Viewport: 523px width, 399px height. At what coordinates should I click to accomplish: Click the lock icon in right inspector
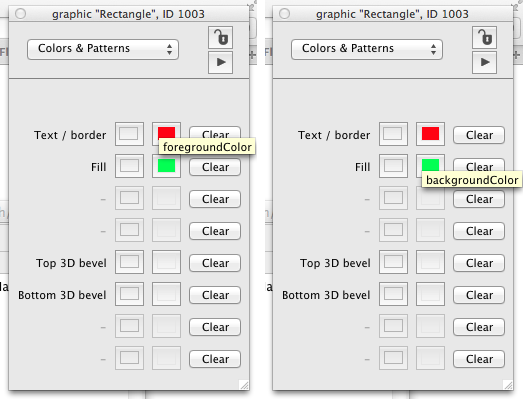[484, 37]
